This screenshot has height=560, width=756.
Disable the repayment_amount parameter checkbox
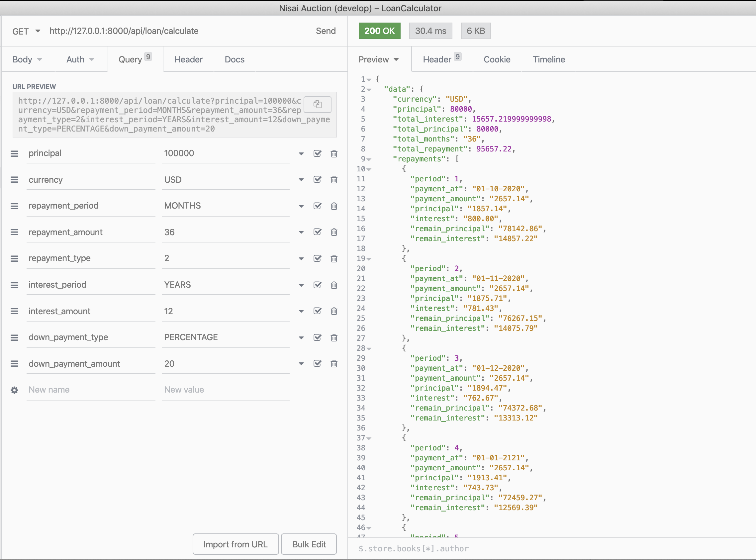pos(317,232)
